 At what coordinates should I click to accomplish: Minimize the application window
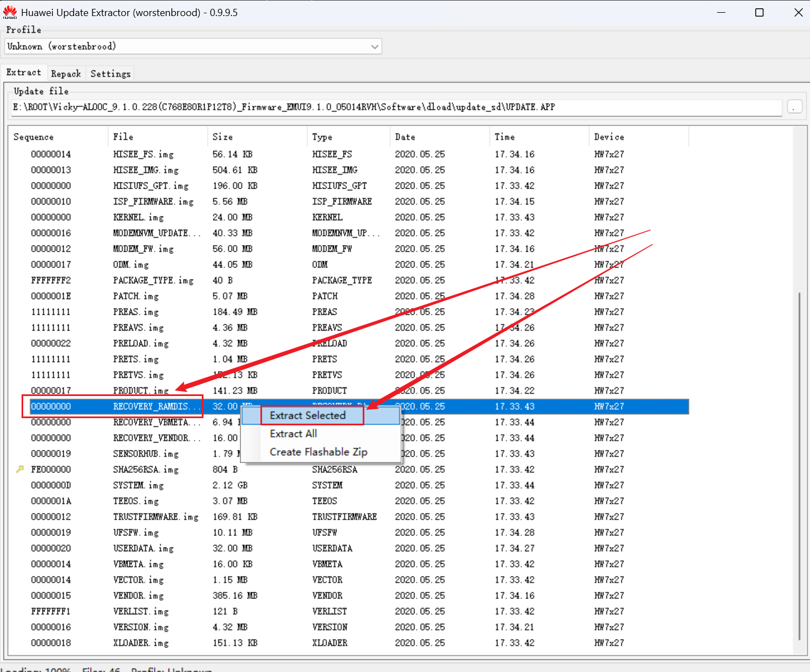point(721,12)
